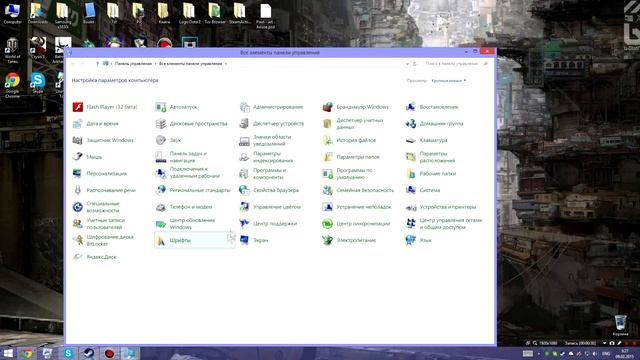This screenshot has height=360, width=640.
Task: Open Программы по умолчанию item
Action: [347, 174]
